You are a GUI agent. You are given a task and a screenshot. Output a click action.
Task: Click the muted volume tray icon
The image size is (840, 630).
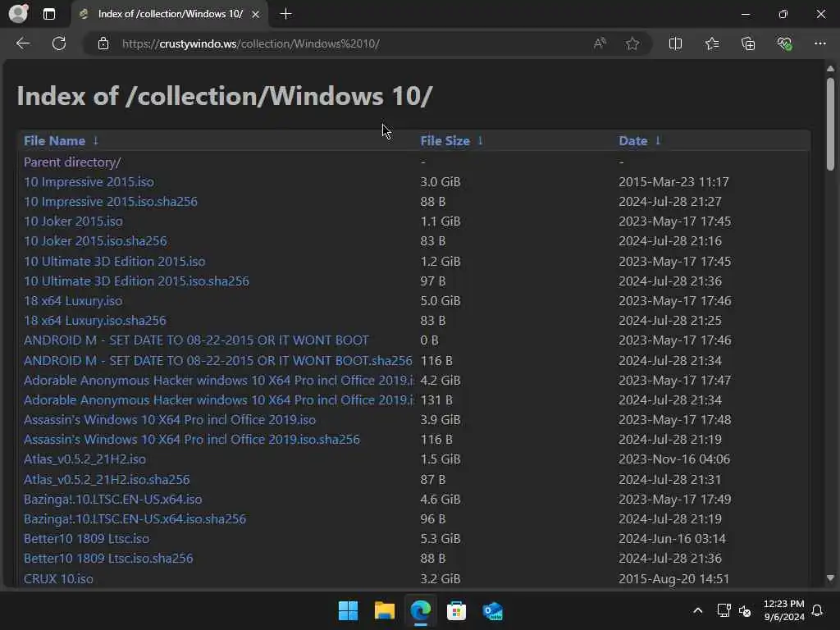tap(745, 610)
